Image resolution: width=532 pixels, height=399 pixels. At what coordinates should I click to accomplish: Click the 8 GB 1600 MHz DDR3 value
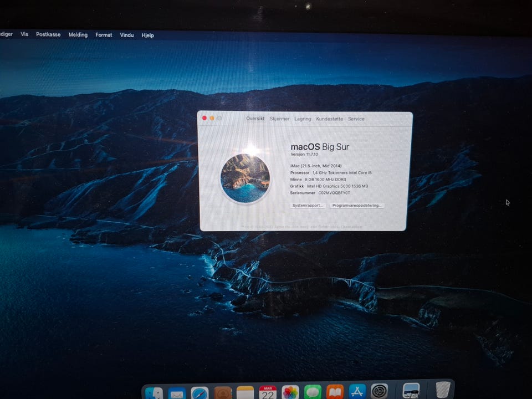(325, 180)
